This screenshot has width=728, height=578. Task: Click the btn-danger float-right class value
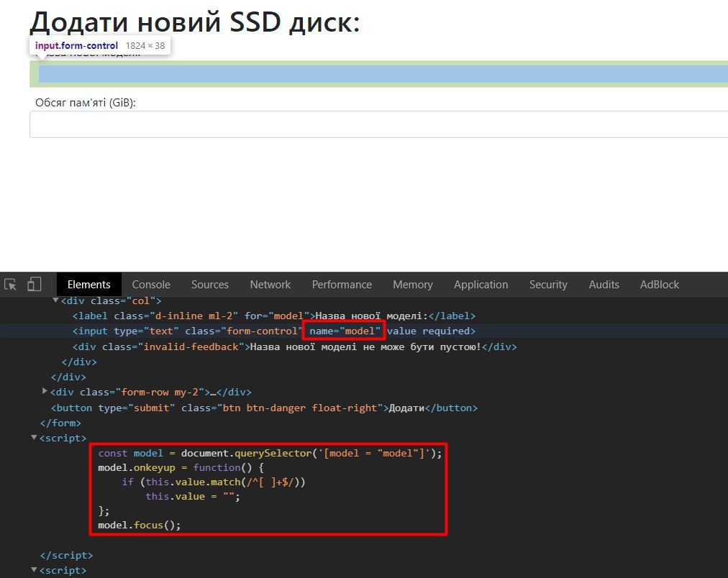click(300, 408)
